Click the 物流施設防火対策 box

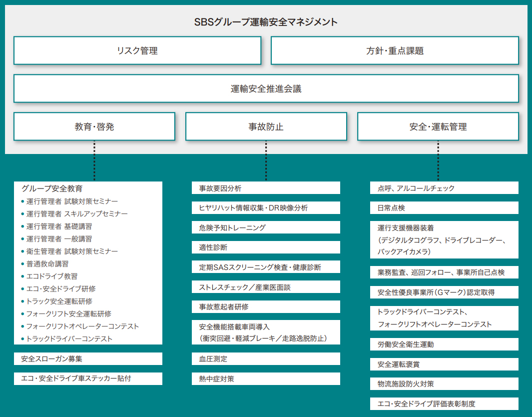(444, 383)
